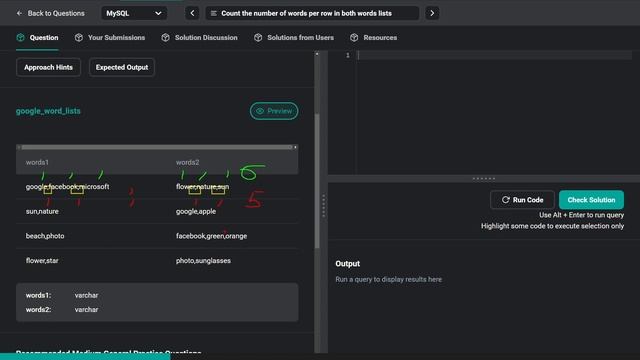
Task: Click cell 'google,facebook,microsoft'
Action: (x=67, y=187)
